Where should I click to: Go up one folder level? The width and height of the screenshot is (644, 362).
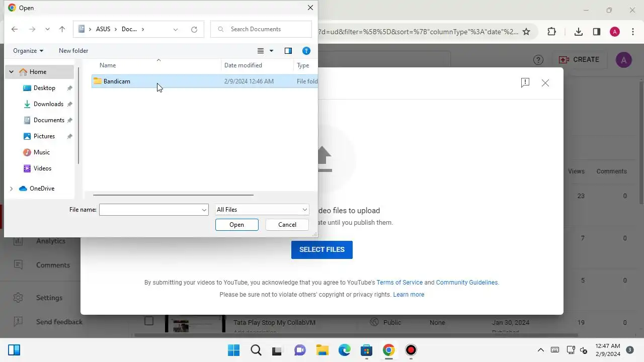tap(62, 29)
